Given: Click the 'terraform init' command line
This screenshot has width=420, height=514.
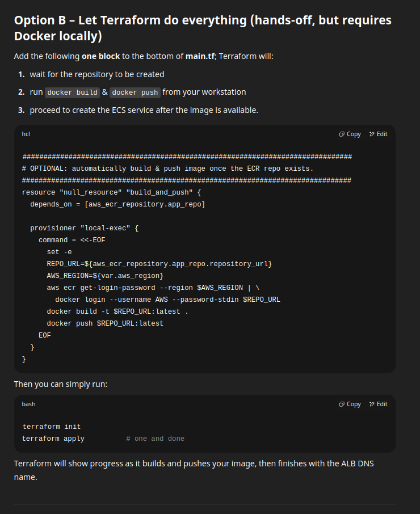Looking at the screenshot, I should 52,427.
